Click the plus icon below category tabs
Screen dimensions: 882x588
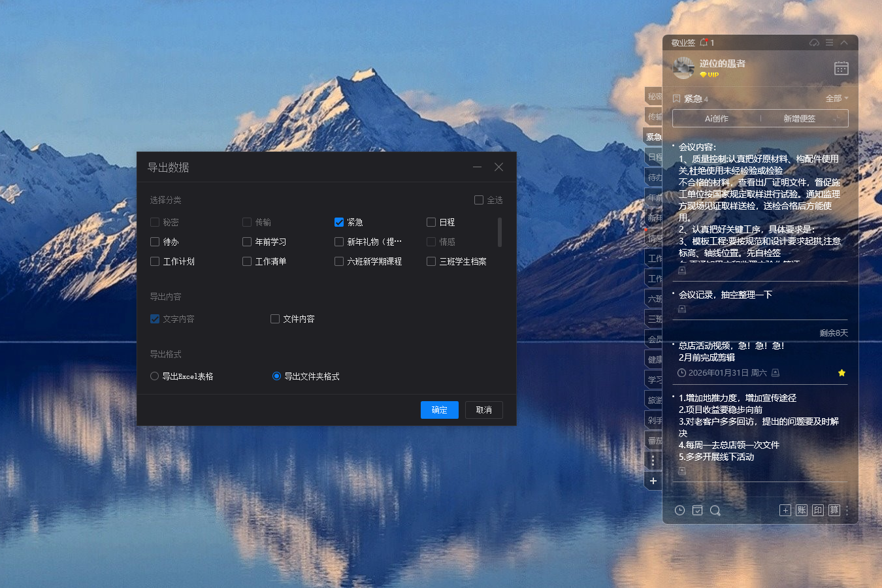click(653, 481)
